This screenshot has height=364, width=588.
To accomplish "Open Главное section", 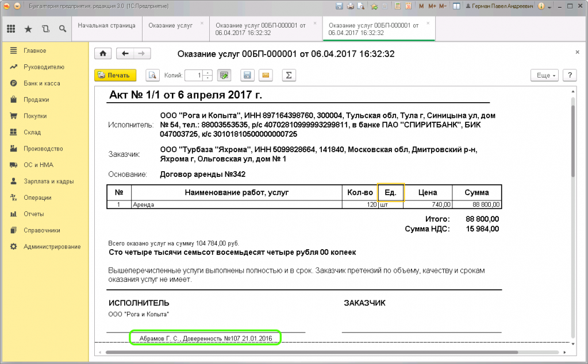I will point(35,51).
